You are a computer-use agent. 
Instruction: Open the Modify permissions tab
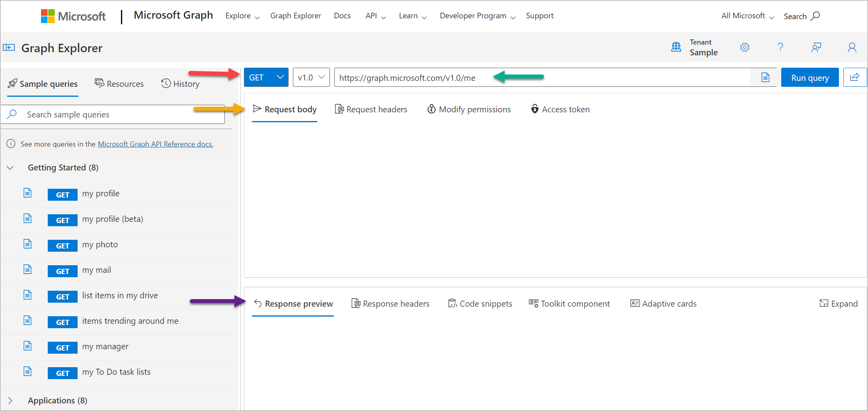[x=469, y=109]
